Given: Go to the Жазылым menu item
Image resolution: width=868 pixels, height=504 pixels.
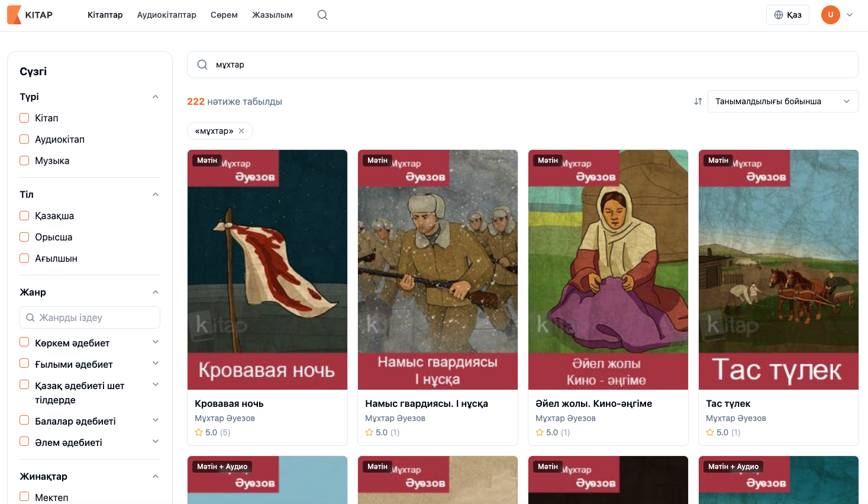Looking at the screenshot, I should [272, 15].
